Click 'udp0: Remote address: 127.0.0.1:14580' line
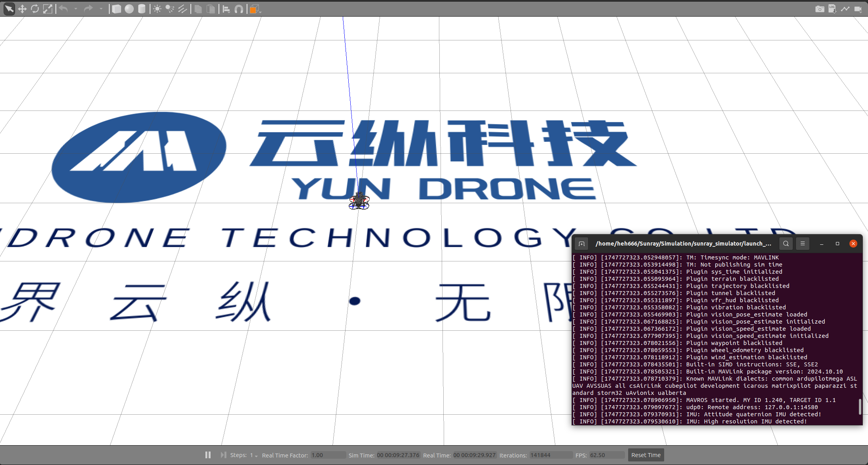 (x=695, y=407)
